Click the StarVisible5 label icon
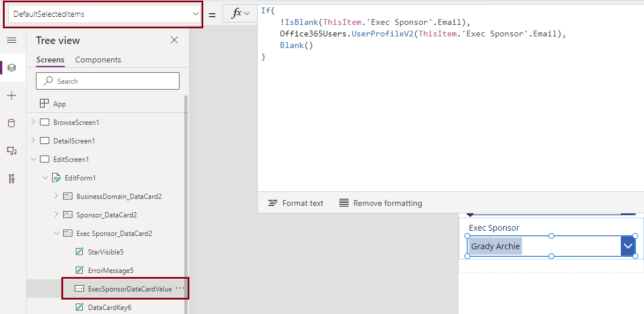 click(80, 252)
